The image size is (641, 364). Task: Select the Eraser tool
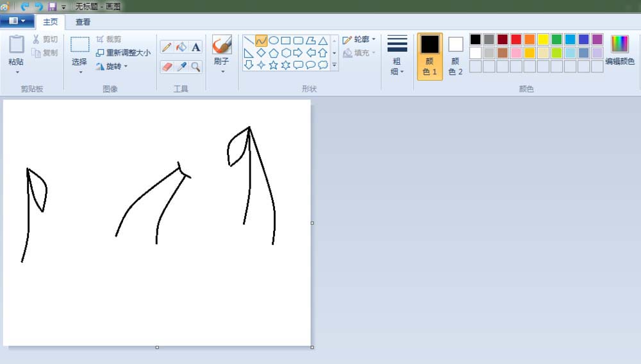click(x=167, y=67)
